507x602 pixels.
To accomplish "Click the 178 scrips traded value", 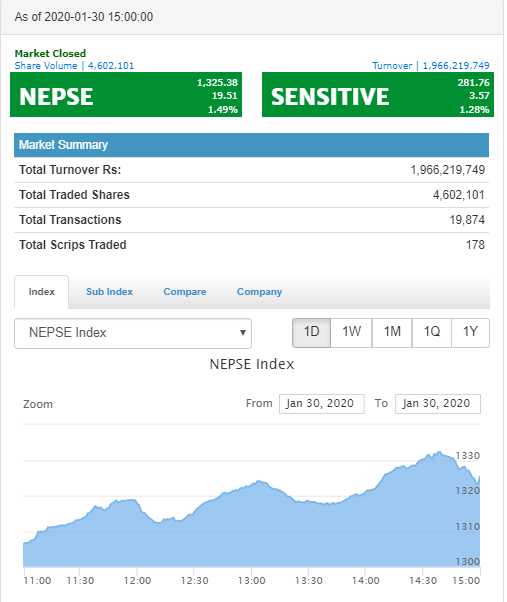I will click(x=475, y=245).
